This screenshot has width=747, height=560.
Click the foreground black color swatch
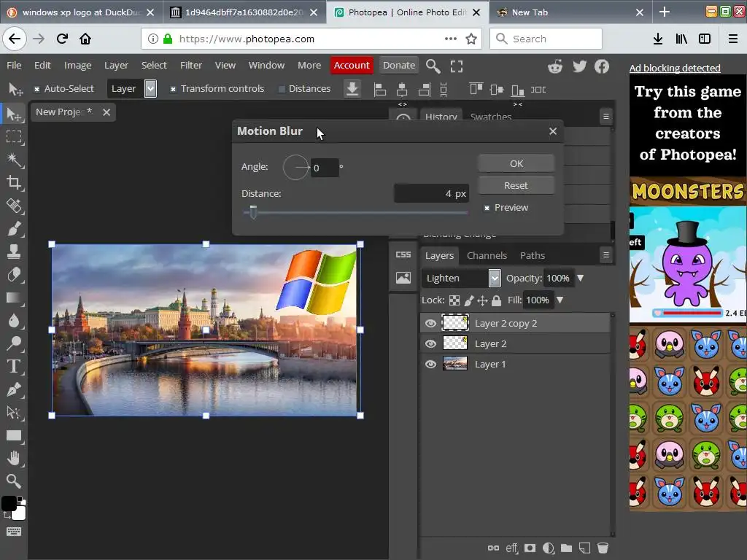(9, 503)
